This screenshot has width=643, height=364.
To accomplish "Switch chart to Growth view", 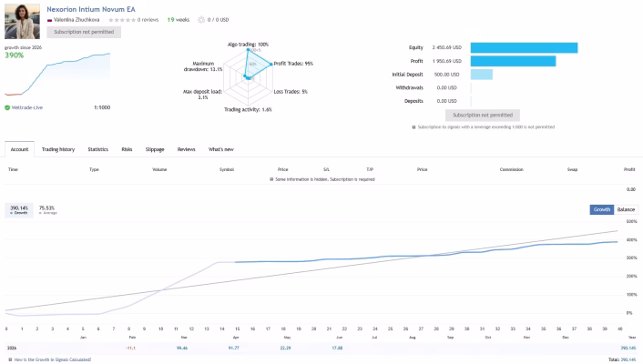I will click(x=602, y=209).
